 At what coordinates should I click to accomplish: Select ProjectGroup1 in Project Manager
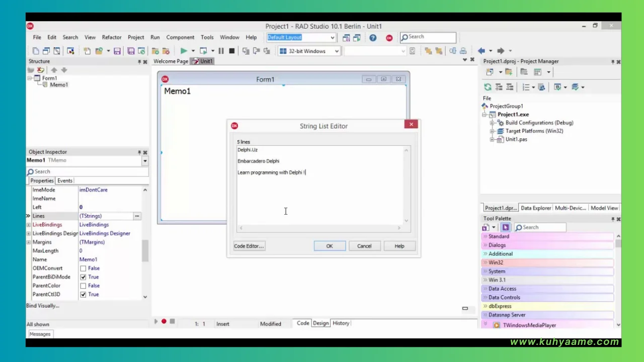pos(506,106)
